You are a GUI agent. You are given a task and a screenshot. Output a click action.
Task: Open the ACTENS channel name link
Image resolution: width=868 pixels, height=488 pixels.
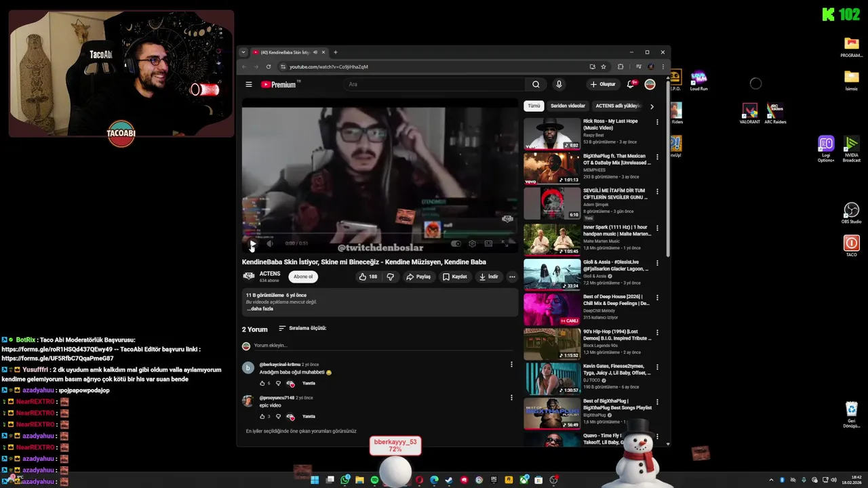tap(270, 274)
